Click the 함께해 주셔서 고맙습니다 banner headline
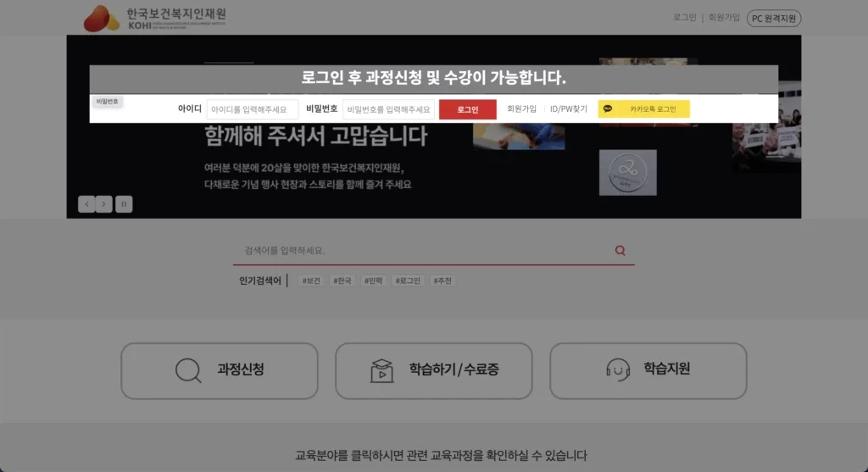868x472 pixels. (315, 136)
